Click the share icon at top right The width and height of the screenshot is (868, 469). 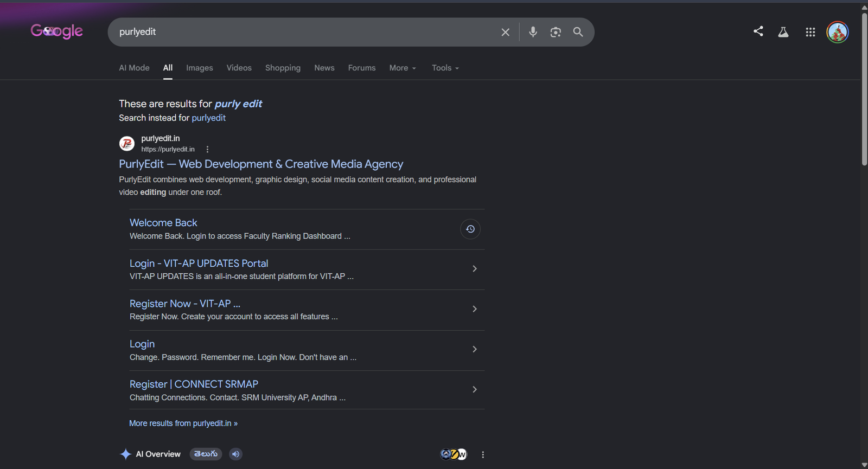coord(758,31)
